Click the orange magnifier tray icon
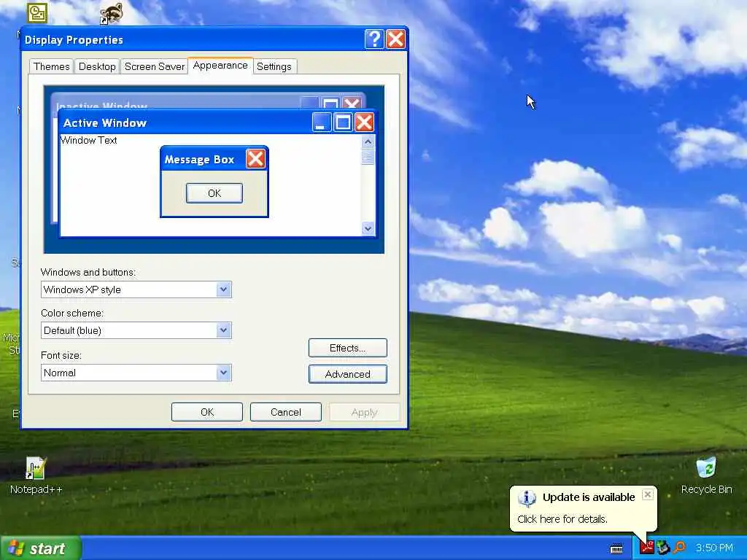Screen dimensions: 747x560 [680, 548]
